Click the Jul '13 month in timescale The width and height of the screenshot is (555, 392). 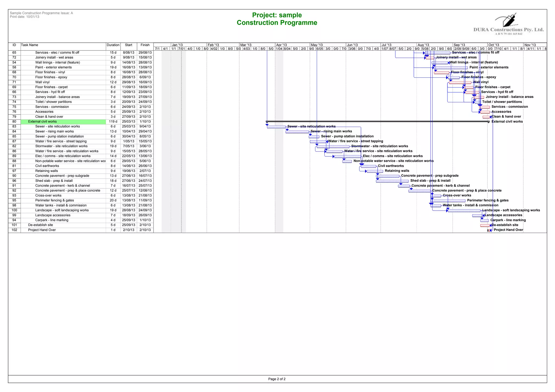(x=386, y=45)
